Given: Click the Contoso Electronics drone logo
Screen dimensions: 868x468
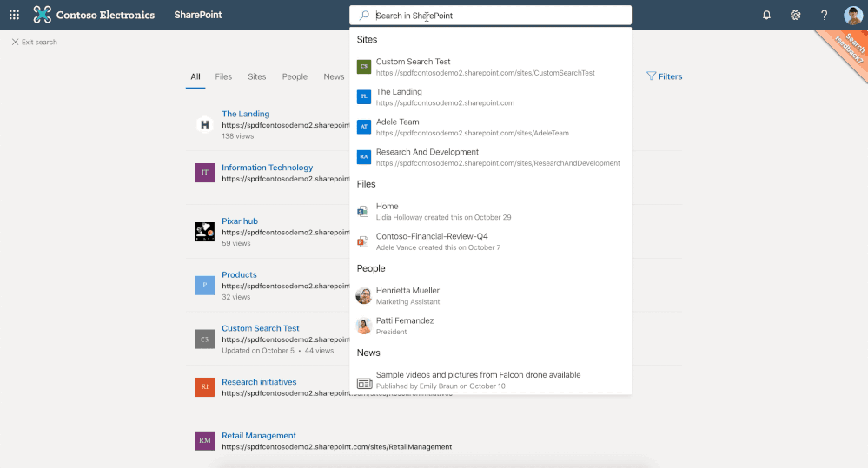Looking at the screenshot, I should [x=42, y=15].
